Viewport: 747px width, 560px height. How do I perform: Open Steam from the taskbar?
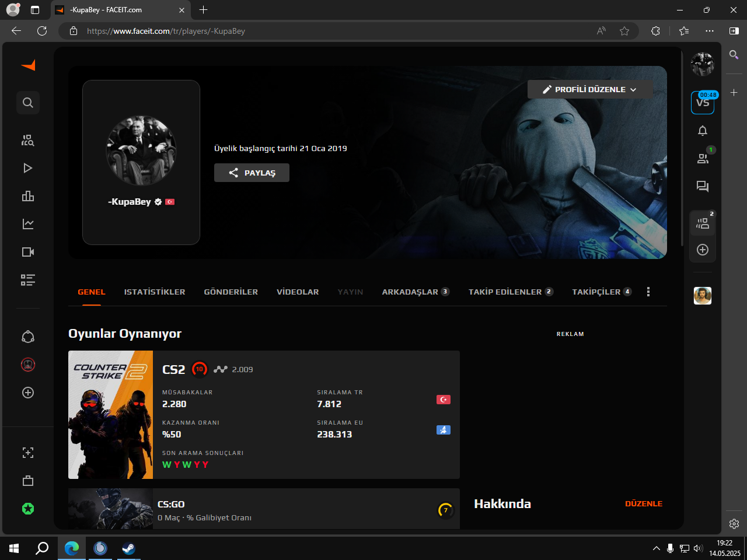pos(128,548)
